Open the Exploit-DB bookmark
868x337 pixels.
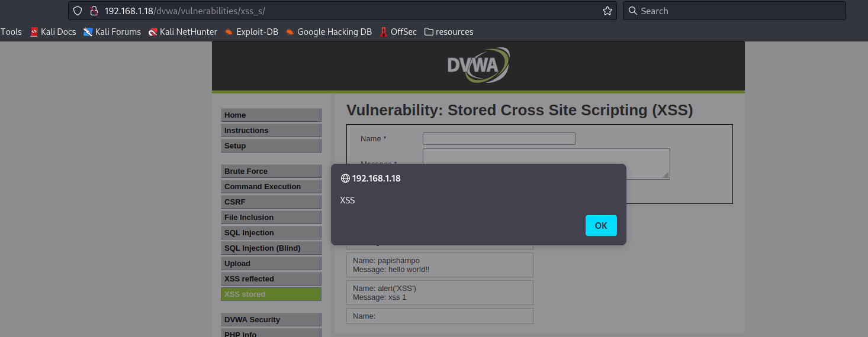coord(251,32)
